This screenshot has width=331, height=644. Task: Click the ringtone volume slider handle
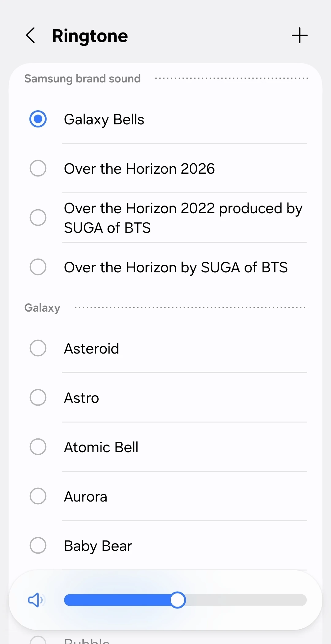pyautogui.click(x=178, y=600)
